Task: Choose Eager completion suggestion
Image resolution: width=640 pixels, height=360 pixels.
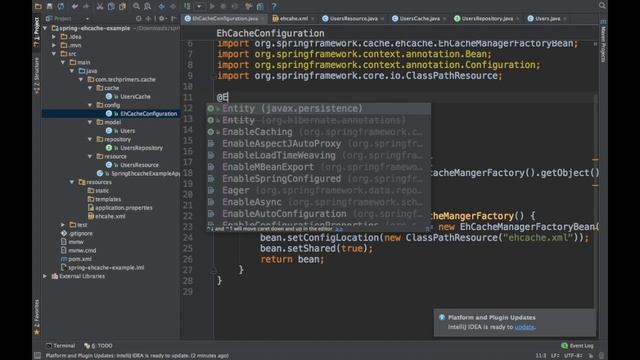Action: pos(318,191)
